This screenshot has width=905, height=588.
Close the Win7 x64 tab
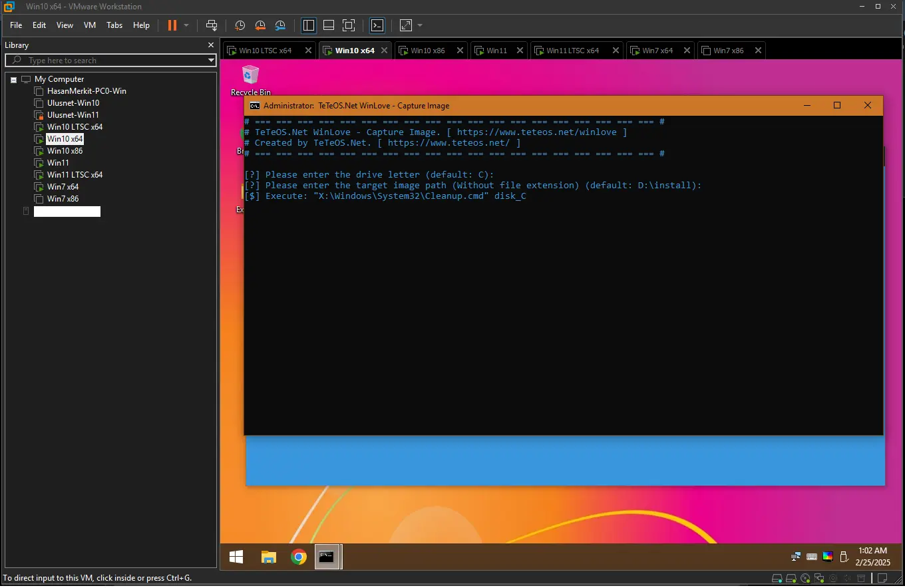pos(687,51)
